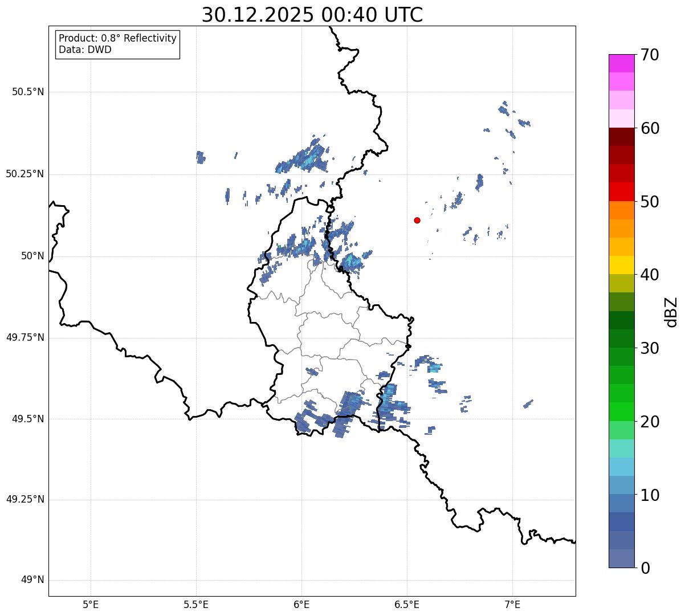Pick the bright green swatch at 20 dBZ
The image size is (685, 616).
(x=621, y=411)
